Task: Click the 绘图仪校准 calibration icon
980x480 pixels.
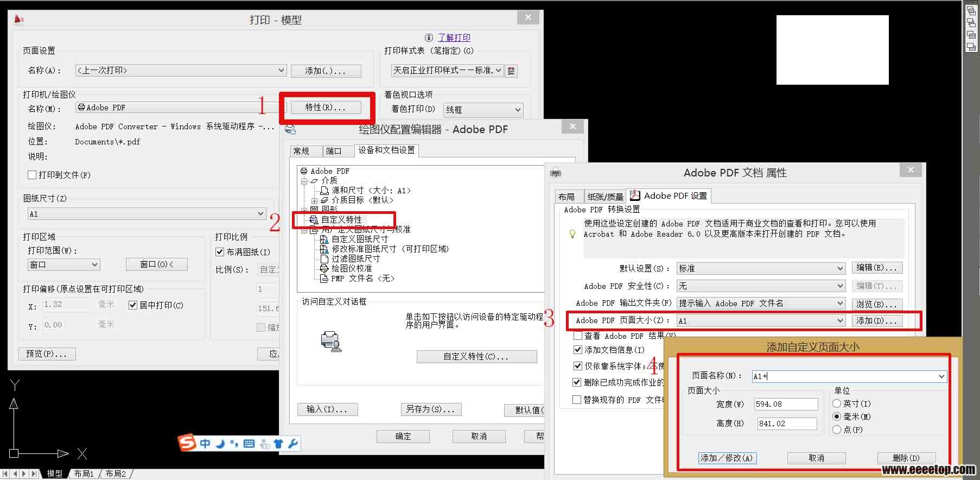Action: 324,269
